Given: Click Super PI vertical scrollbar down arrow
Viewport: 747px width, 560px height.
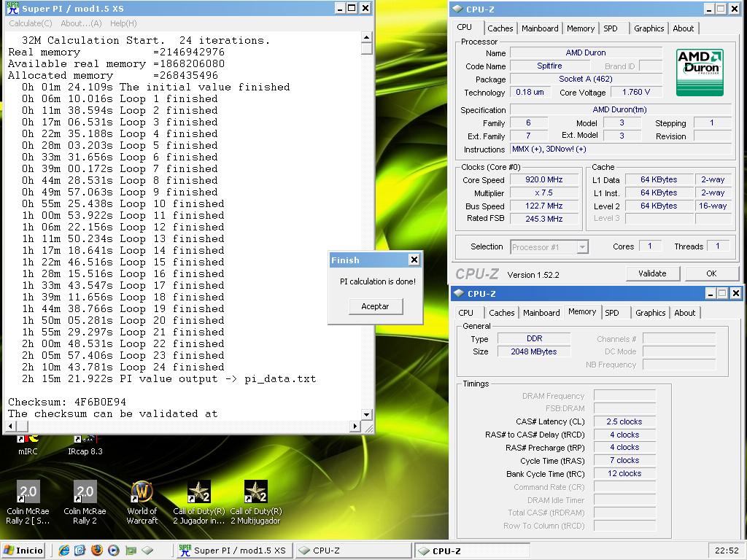Looking at the screenshot, I should (366, 414).
